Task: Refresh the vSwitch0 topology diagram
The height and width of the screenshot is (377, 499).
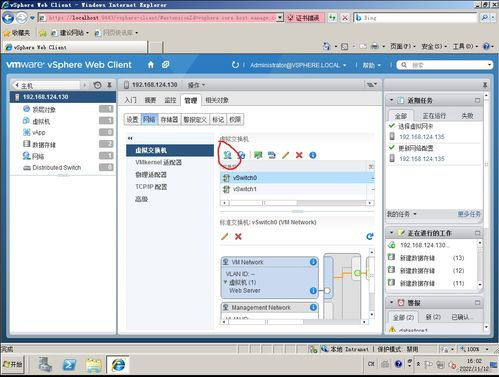Action: 370,236
